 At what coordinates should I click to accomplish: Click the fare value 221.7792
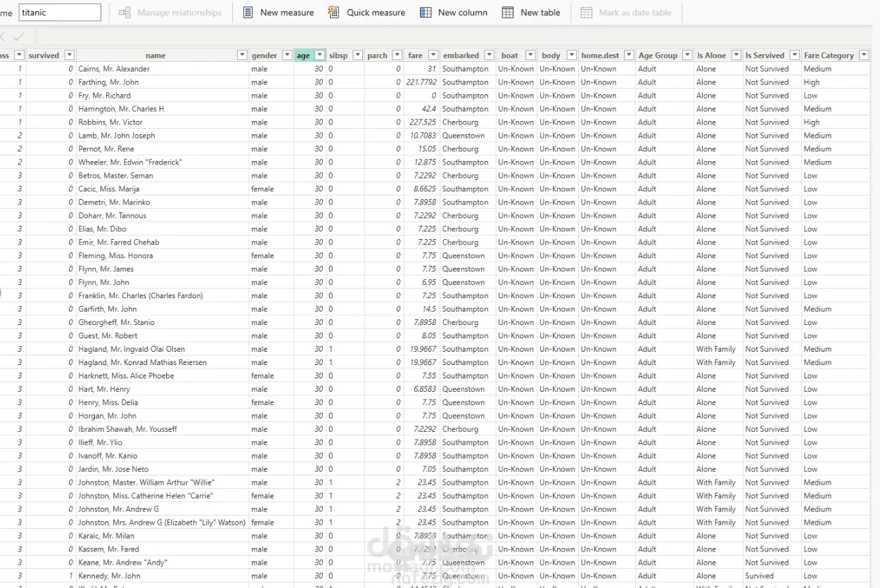click(421, 82)
